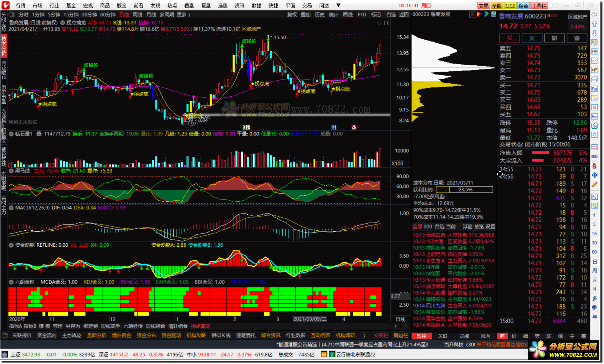The width and height of the screenshot is (604, 364).
Task: Click the RSI indicator sidebar icon
Action: pyautogui.click(x=594, y=157)
